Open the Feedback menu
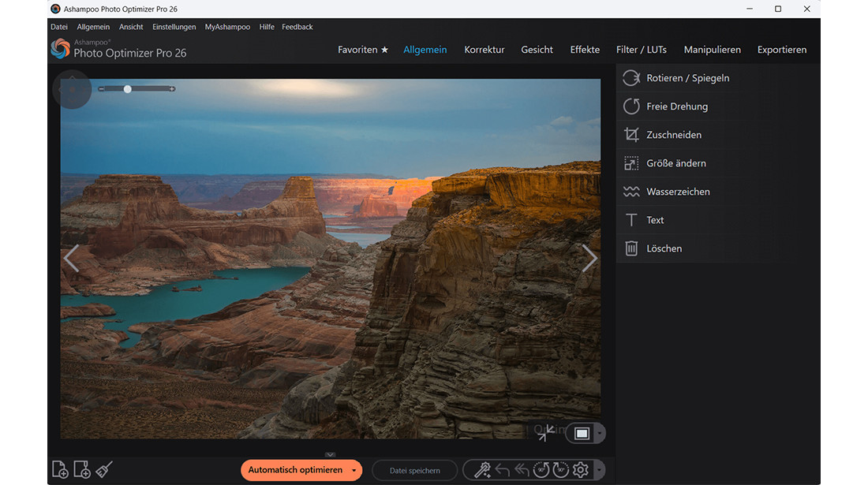The image size is (868, 485). (x=297, y=27)
